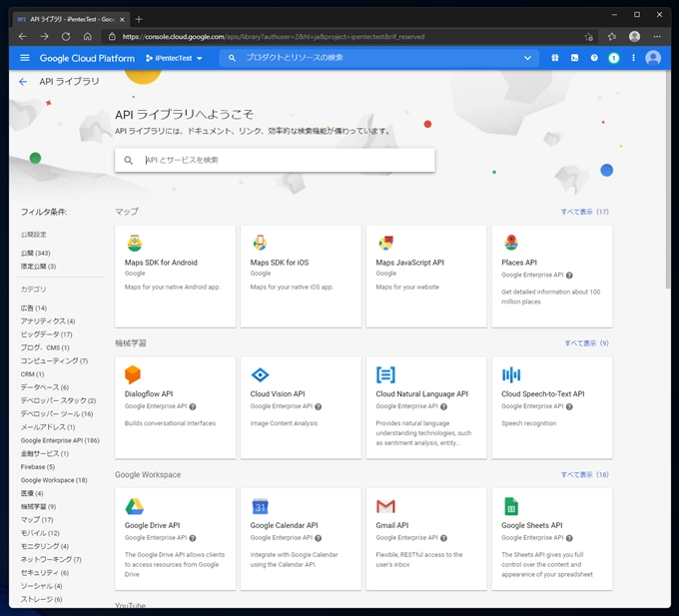679x616 pixels.
Task: Open the Google Sheets API card
Action: pyautogui.click(x=552, y=539)
